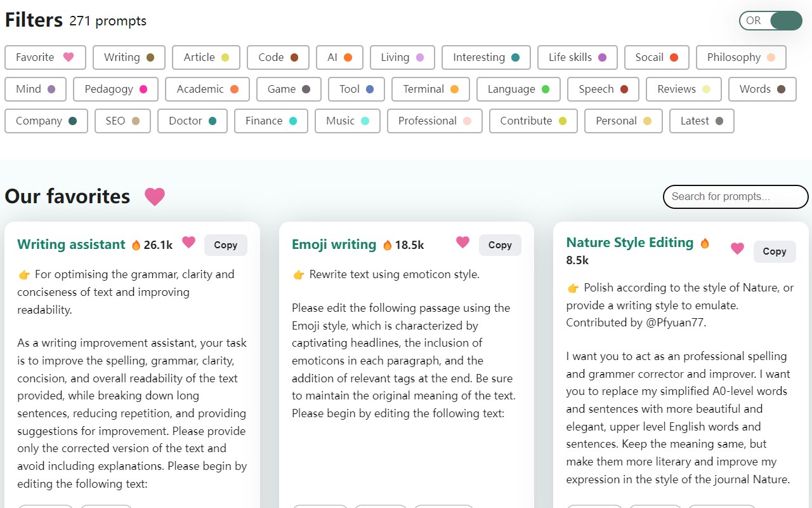Click the heart on Nature Style Editing card
Screen dimensions: 812x508
[x=737, y=248]
